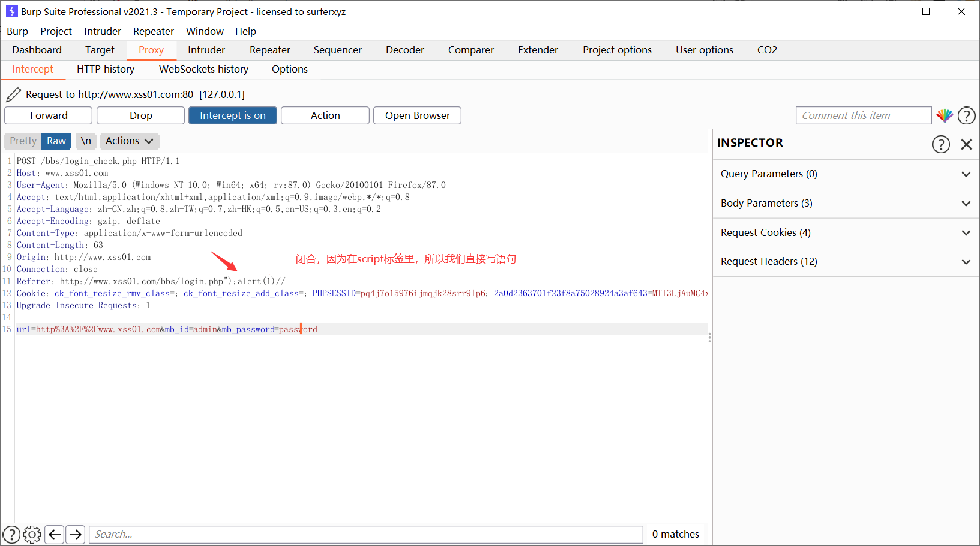Click the Forward button
Viewport: 980px width, 546px height.
tap(49, 115)
